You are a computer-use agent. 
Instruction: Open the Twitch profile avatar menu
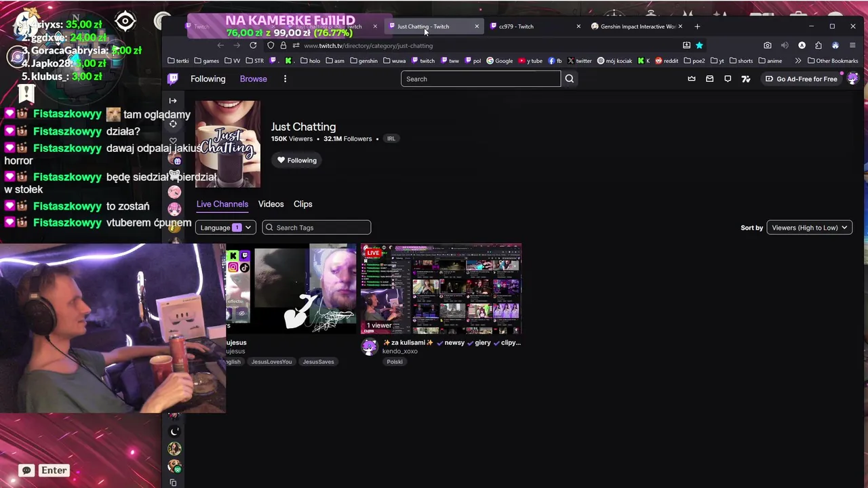(852, 79)
